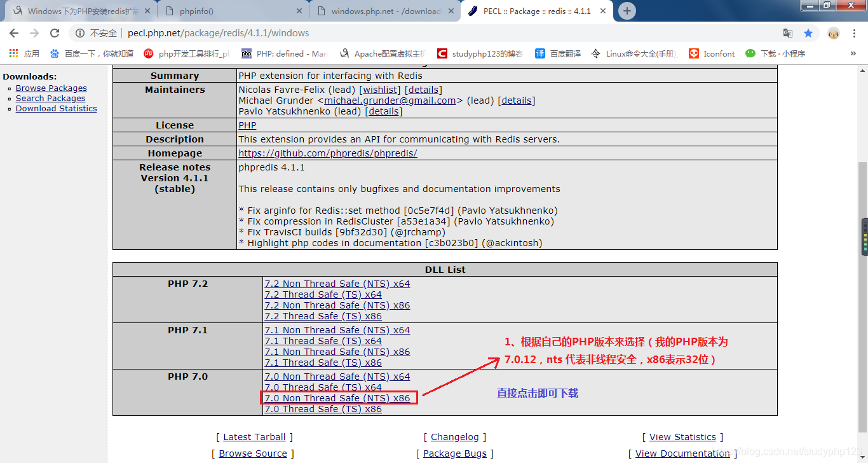
Task: Close the Windows下为PHP安装redis tab
Action: coord(147,11)
